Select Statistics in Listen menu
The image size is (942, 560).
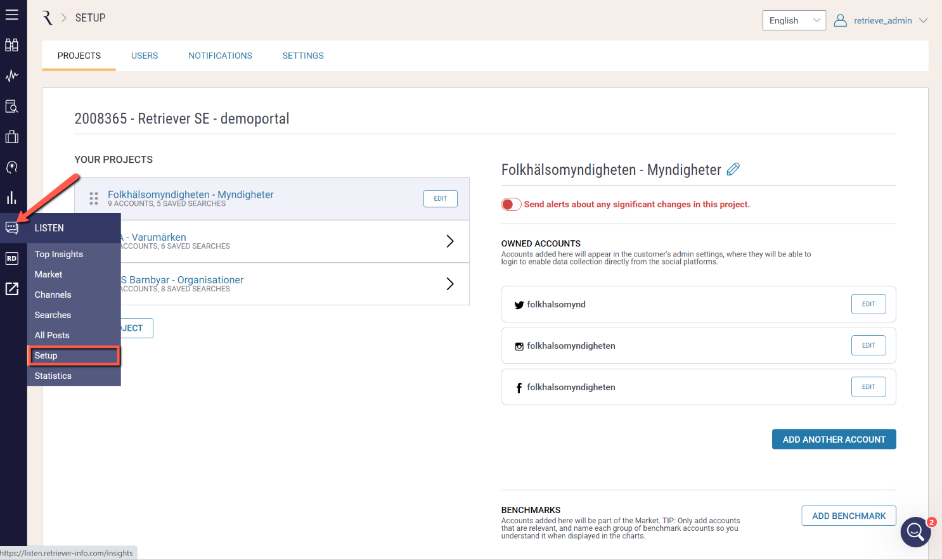(74, 376)
